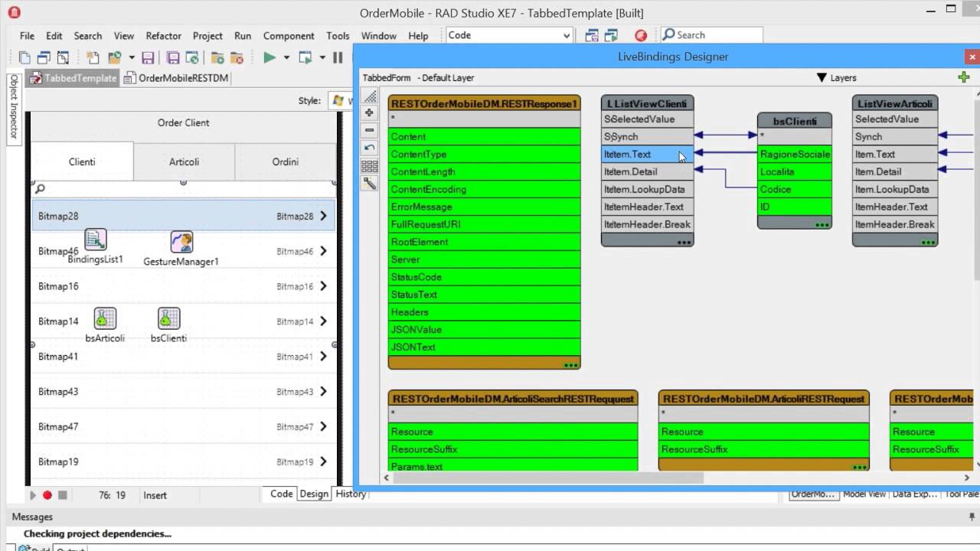
Task: Click the Pause toolbar icon
Action: (338, 57)
